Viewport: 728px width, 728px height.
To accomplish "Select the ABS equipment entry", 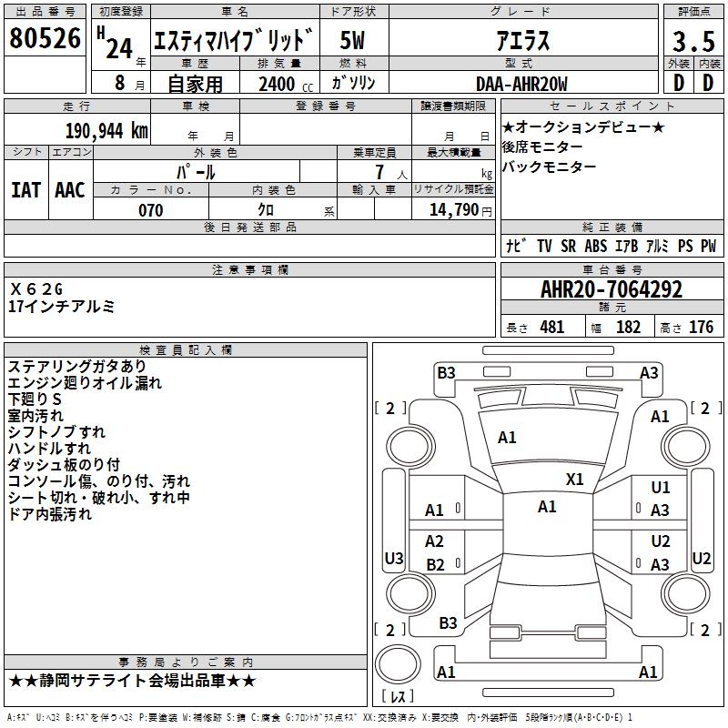I will [596, 246].
